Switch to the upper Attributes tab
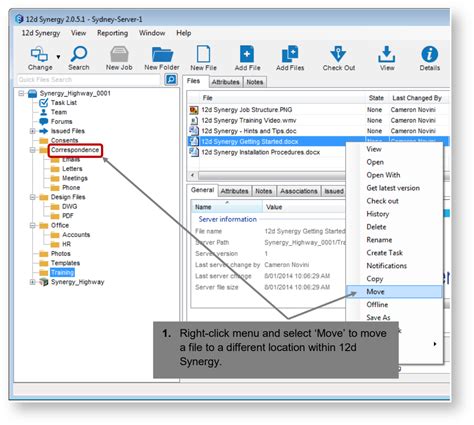474x425 pixels. click(x=226, y=82)
